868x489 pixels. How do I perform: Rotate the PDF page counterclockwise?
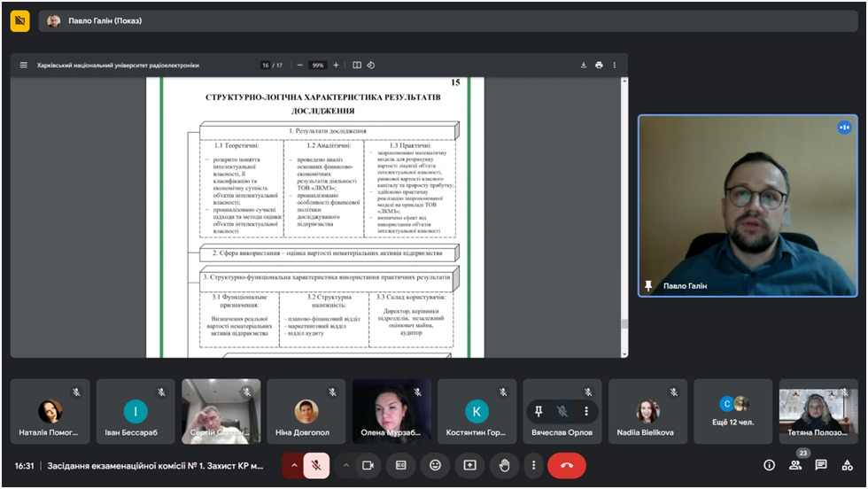pos(371,65)
